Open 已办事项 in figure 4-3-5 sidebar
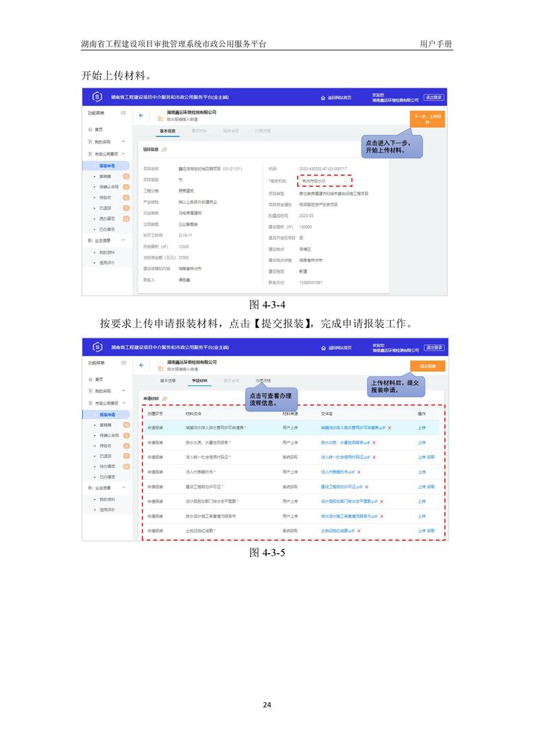The width and height of the screenshot is (534, 756). pyautogui.click(x=107, y=477)
